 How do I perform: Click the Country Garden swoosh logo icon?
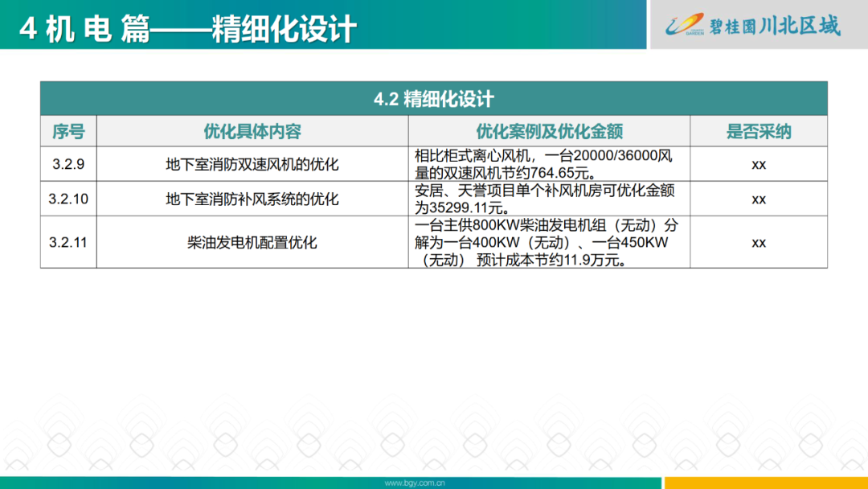pyautogui.click(x=683, y=24)
